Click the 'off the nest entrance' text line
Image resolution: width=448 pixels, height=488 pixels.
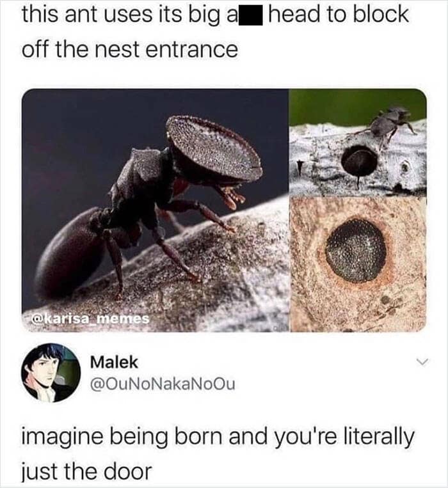click(130, 50)
